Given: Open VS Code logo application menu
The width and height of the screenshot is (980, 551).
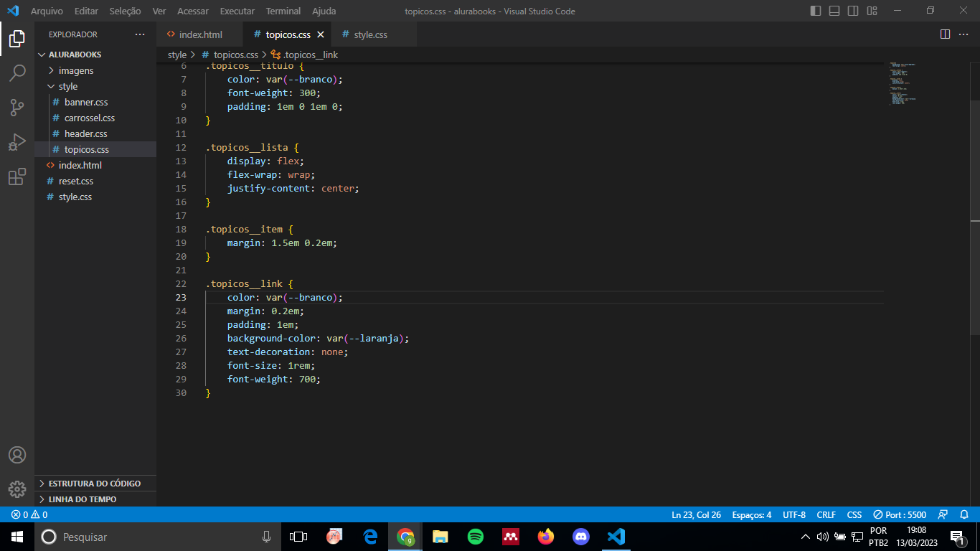Looking at the screenshot, I should [x=13, y=11].
